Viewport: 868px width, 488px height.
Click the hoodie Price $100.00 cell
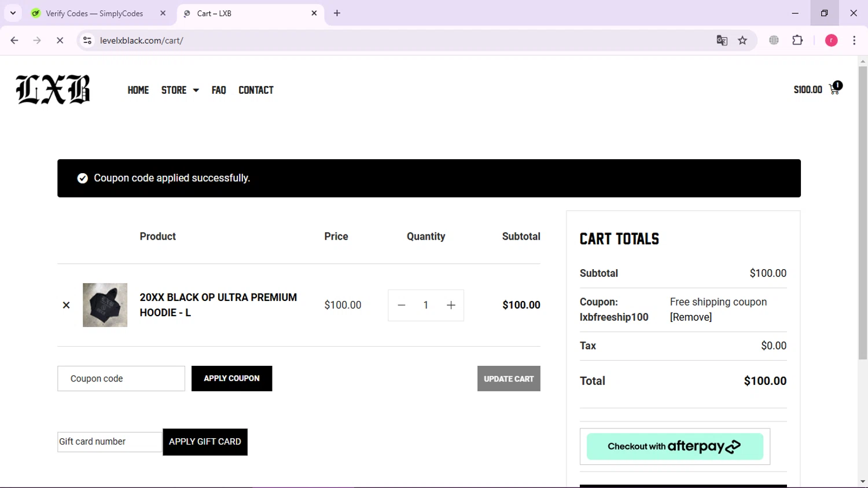tap(343, 305)
